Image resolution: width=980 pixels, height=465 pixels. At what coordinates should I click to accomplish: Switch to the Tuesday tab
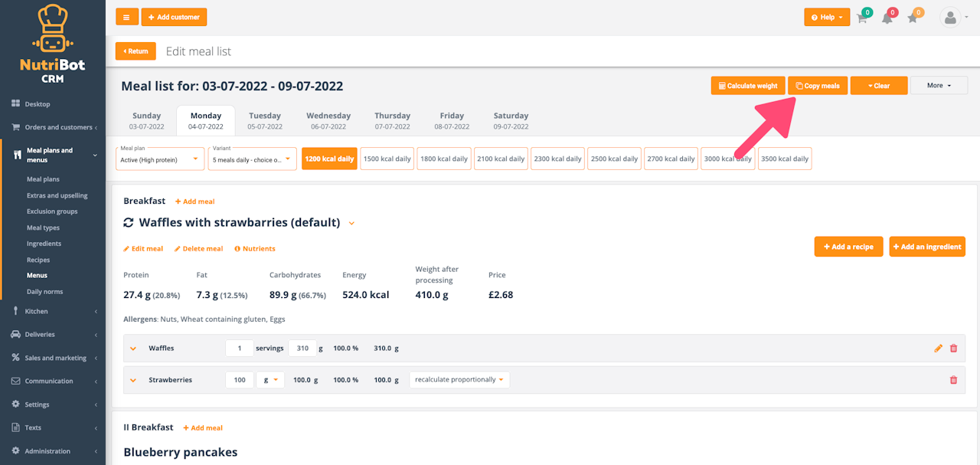pyautogui.click(x=265, y=120)
